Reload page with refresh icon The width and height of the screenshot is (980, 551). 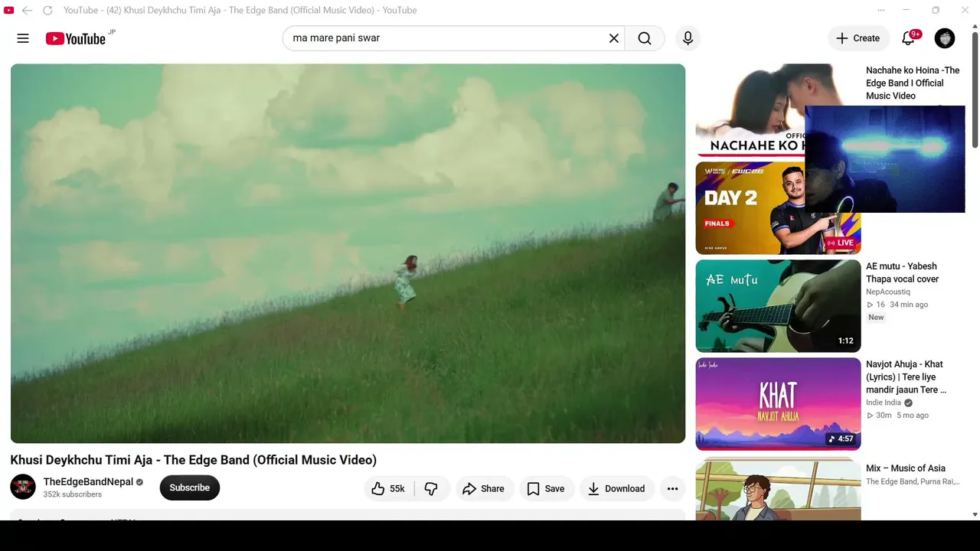pyautogui.click(x=47, y=10)
